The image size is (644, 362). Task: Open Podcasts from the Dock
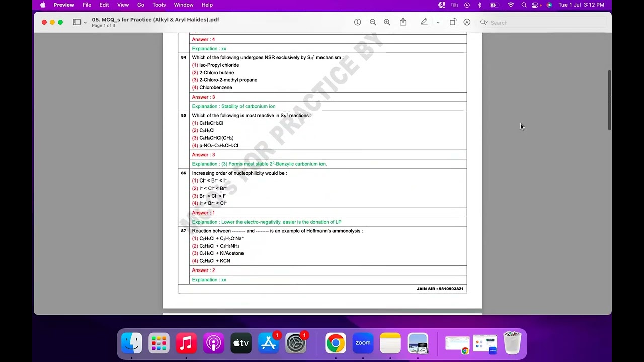point(214,343)
